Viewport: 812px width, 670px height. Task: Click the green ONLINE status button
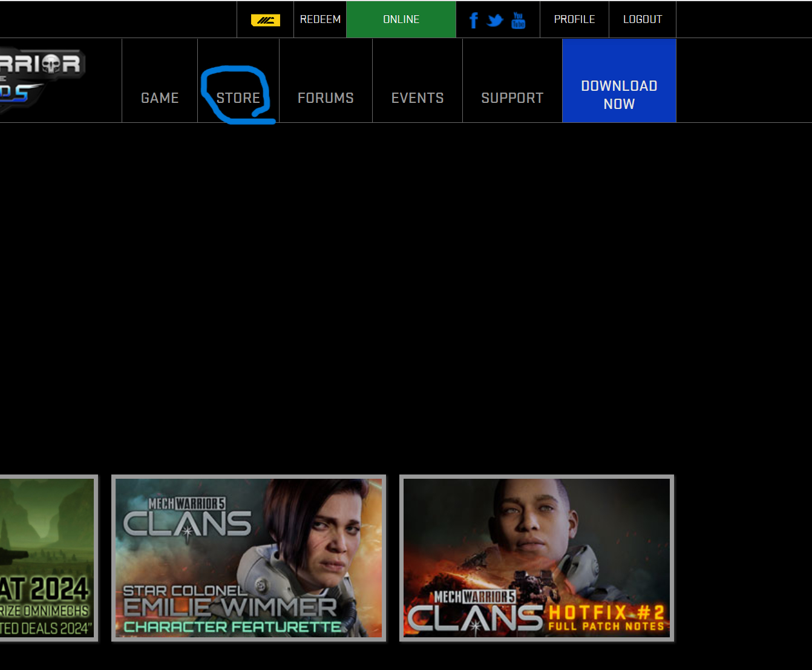point(401,19)
